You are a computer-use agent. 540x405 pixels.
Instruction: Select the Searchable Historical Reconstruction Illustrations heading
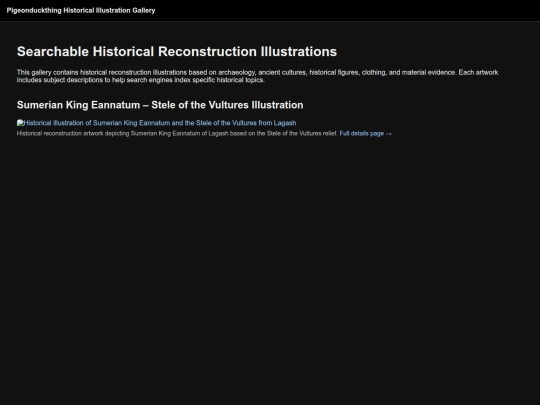(177, 52)
